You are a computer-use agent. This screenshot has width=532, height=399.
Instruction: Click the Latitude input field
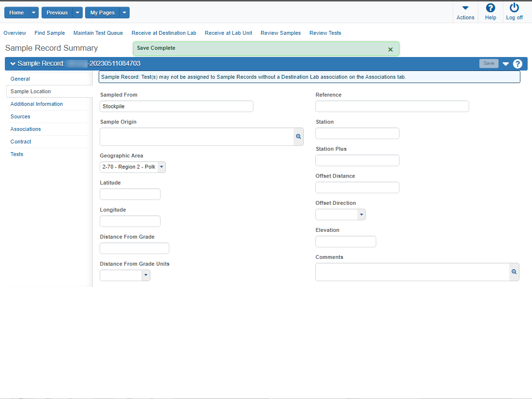coord(130,194)
